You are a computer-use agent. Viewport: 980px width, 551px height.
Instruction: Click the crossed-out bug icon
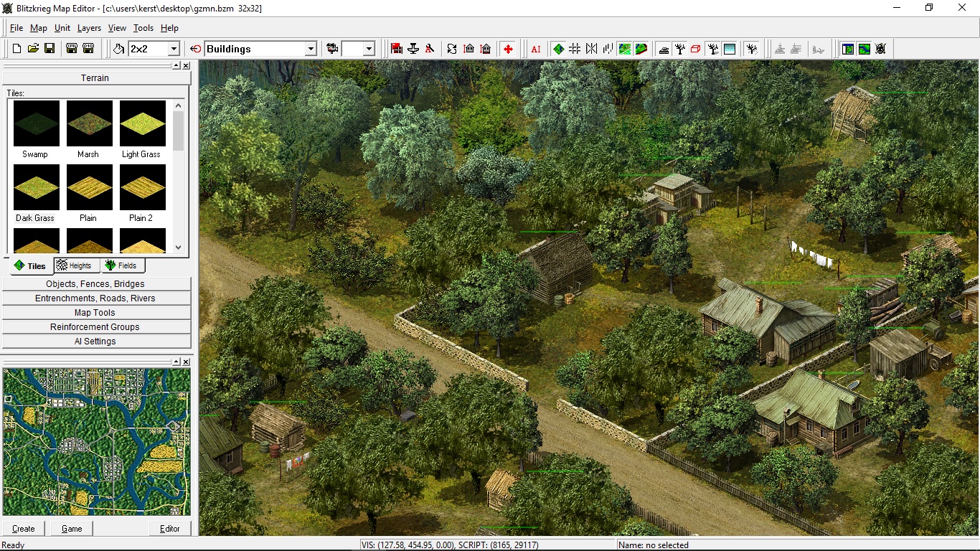(881, 49)
